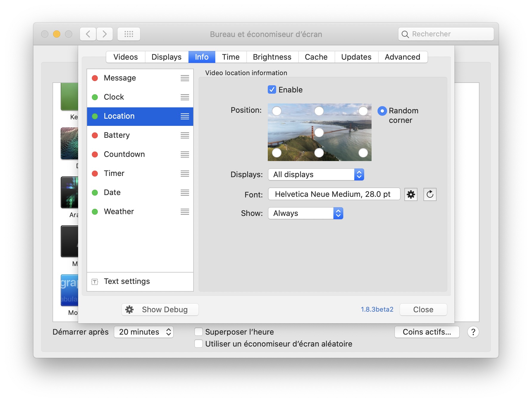The height and width of the screenshot is (402, 532).
Task: Select Countdown in the info list
Action: (140, 154)
